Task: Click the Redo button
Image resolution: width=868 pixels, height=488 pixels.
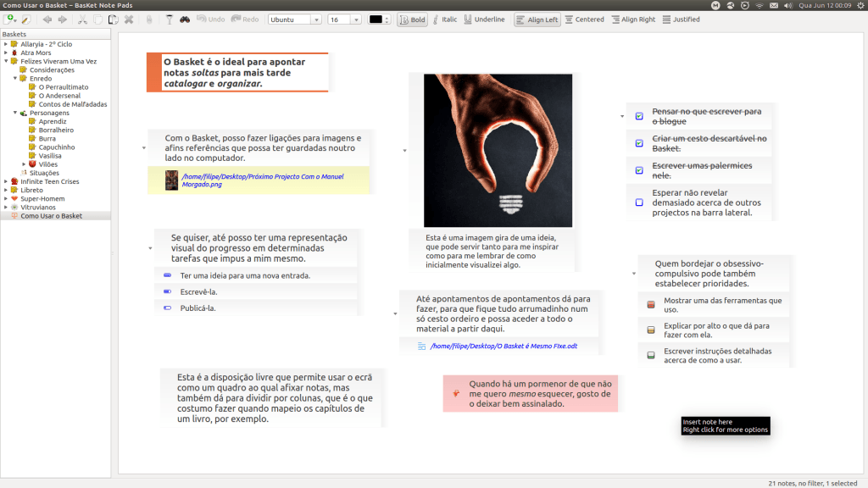Action: 245,19
